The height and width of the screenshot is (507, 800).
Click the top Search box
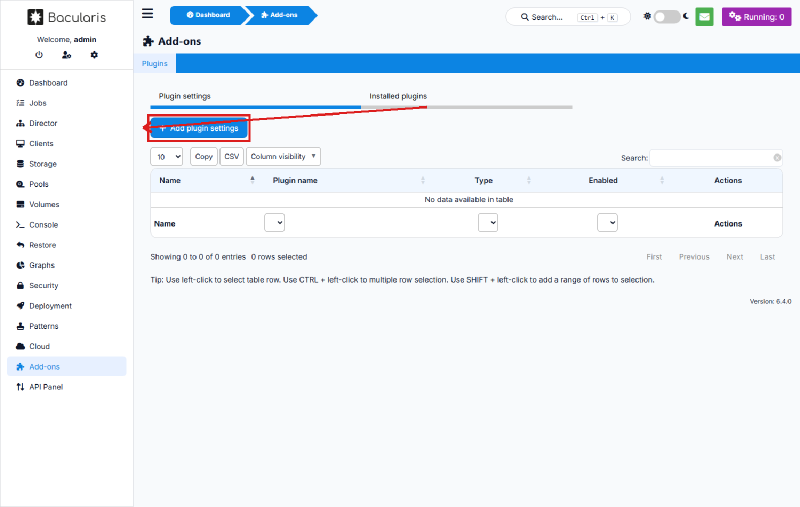568,17
